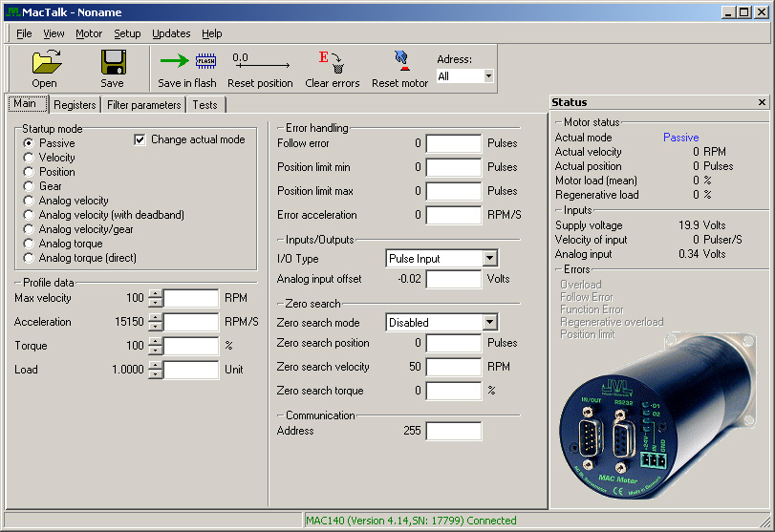Image resolution: width=775 pixels, height=532 pixels.
Task: Click the Follow error input field
Action: [x=454, y=143]
